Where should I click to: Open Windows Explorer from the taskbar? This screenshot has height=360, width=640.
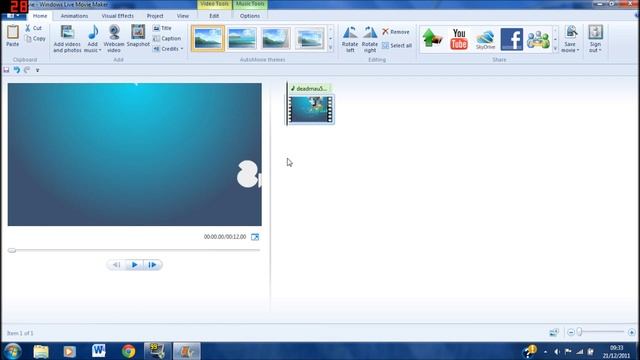pos(41,351)
